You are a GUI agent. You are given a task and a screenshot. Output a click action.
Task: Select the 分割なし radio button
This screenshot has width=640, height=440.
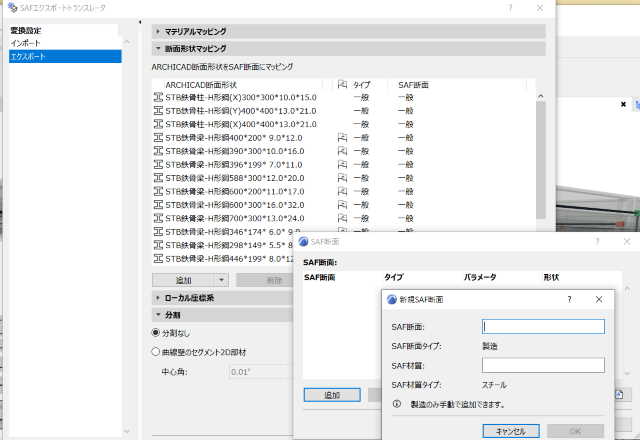[x=156, y=333]
